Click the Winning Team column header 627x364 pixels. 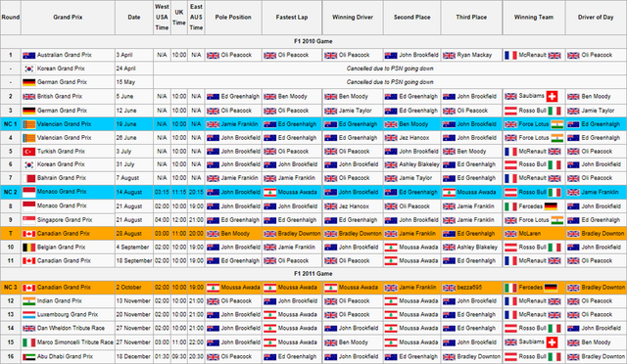click(534, 18)
